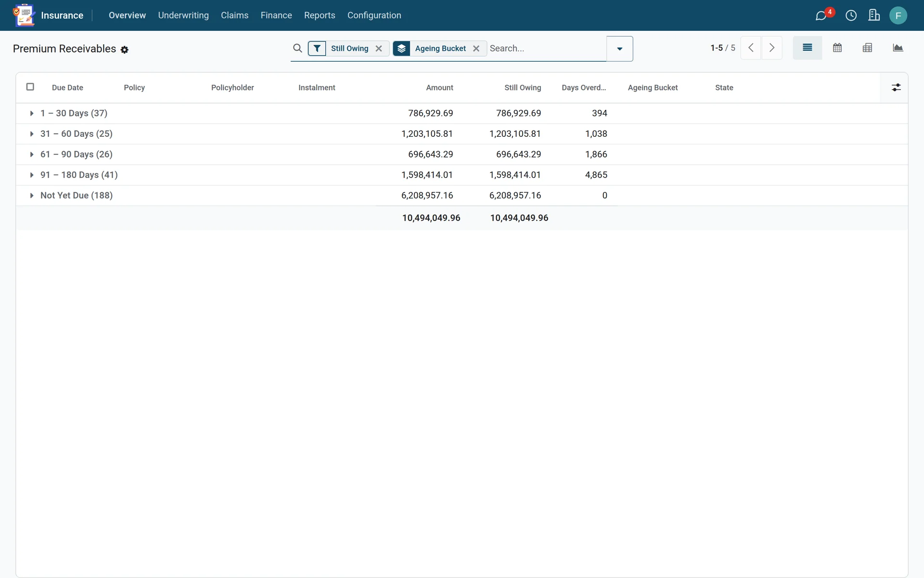
Task: Open the user avatar F menu
Action: click(898, 15)
